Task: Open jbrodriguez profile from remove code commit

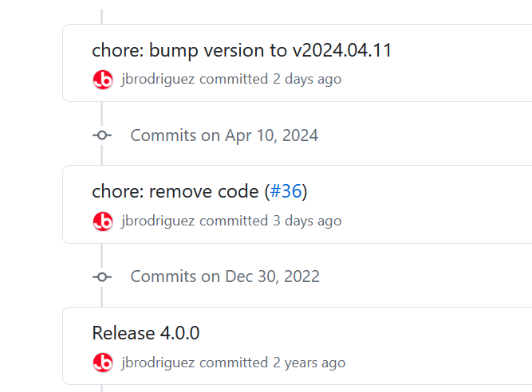Action: click(x=158, y=221)
